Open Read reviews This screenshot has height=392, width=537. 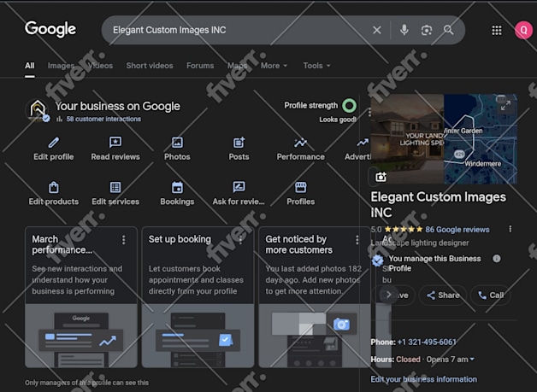(x=115, y=149)
